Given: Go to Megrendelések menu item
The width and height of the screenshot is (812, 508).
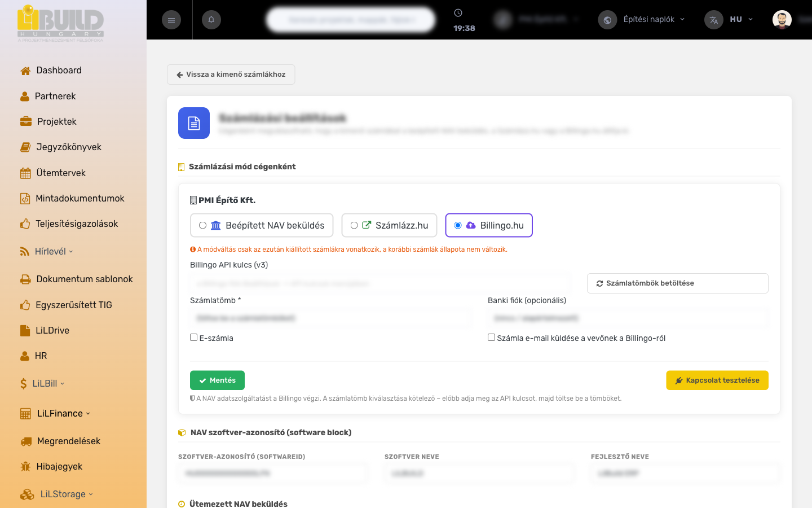Looking at the screenshot, I should point(69,441).
